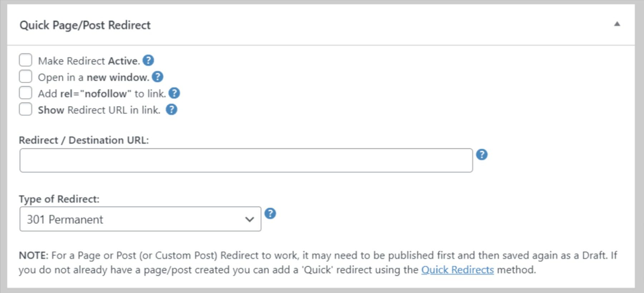Tick Add rel="nofollow" to link
Image resolution: width=644 pixels, height=293 pixels.
point(25,93)
